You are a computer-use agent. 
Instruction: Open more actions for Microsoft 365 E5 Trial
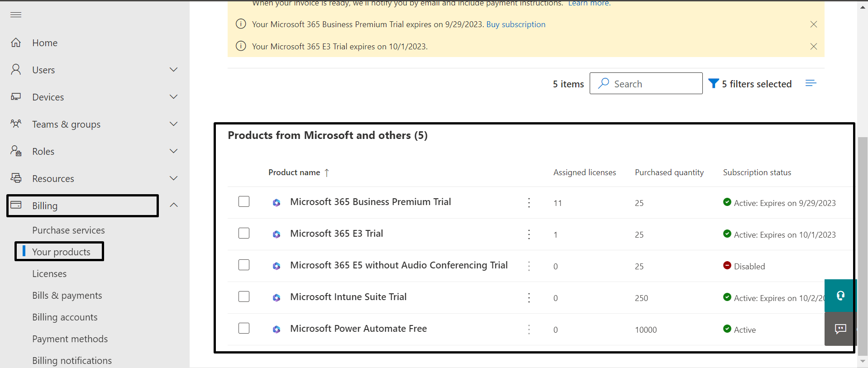529,266
